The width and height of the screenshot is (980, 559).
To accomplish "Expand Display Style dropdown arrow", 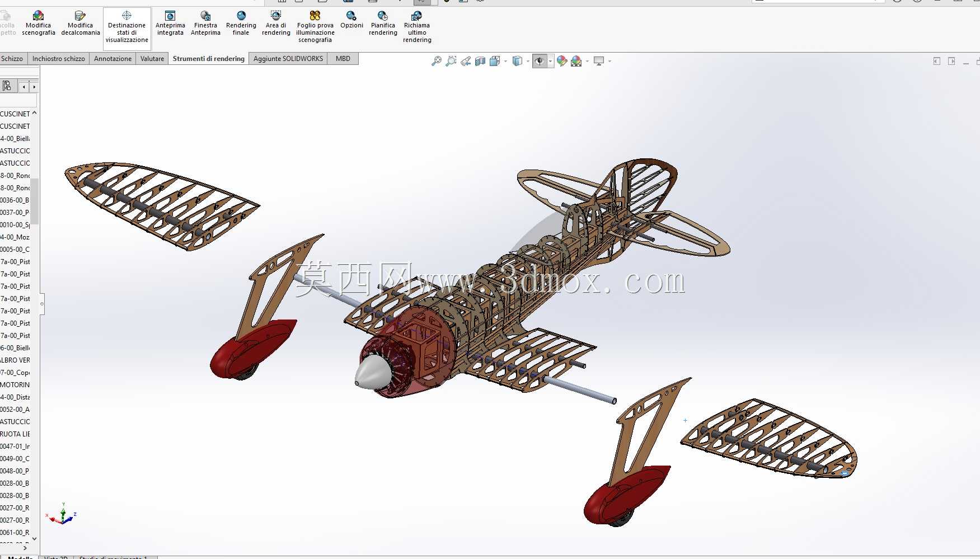I will pos(528,61).
